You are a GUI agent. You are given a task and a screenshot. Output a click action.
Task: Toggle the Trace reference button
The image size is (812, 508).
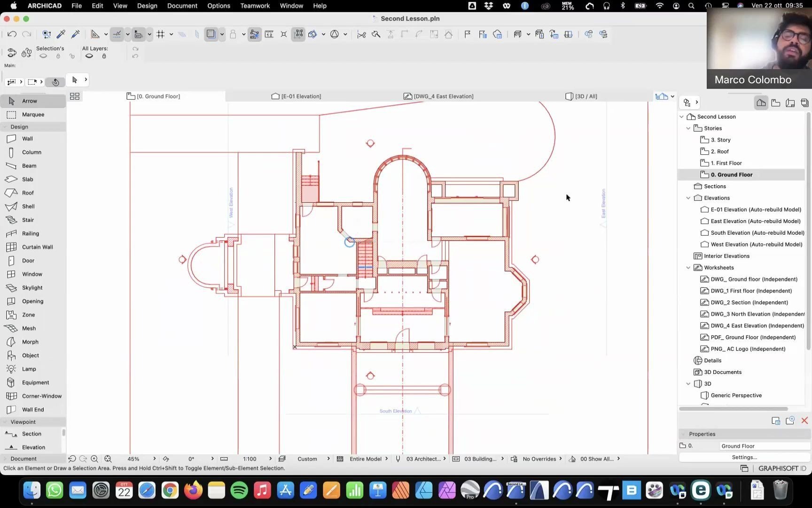point(211,34)
